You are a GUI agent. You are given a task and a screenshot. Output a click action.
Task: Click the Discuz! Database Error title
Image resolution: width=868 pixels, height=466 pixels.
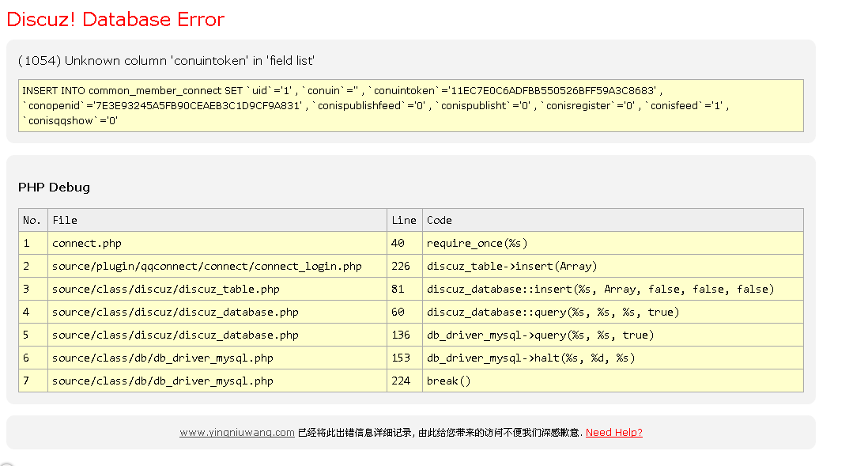pyautogui.click(x=115, y=20)
